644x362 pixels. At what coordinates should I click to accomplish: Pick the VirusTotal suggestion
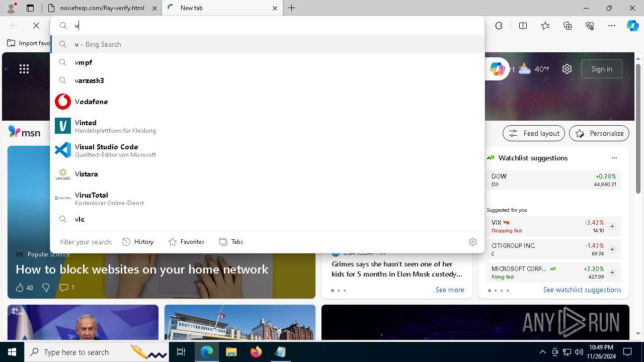(x=267, y=198)
